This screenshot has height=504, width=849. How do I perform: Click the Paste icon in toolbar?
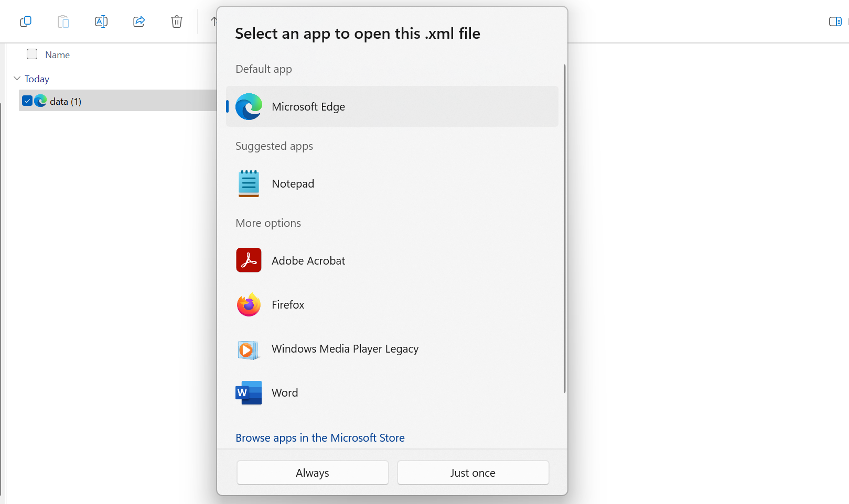63,21
